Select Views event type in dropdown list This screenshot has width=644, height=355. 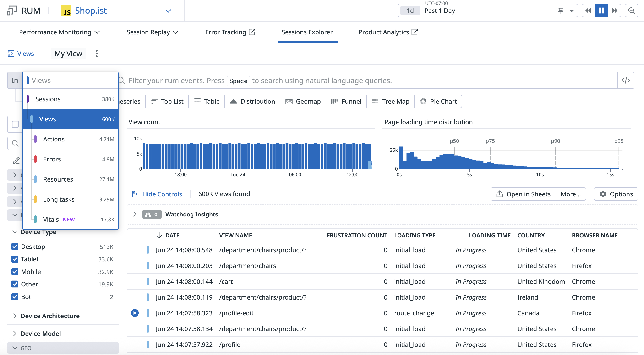point(71,119)
